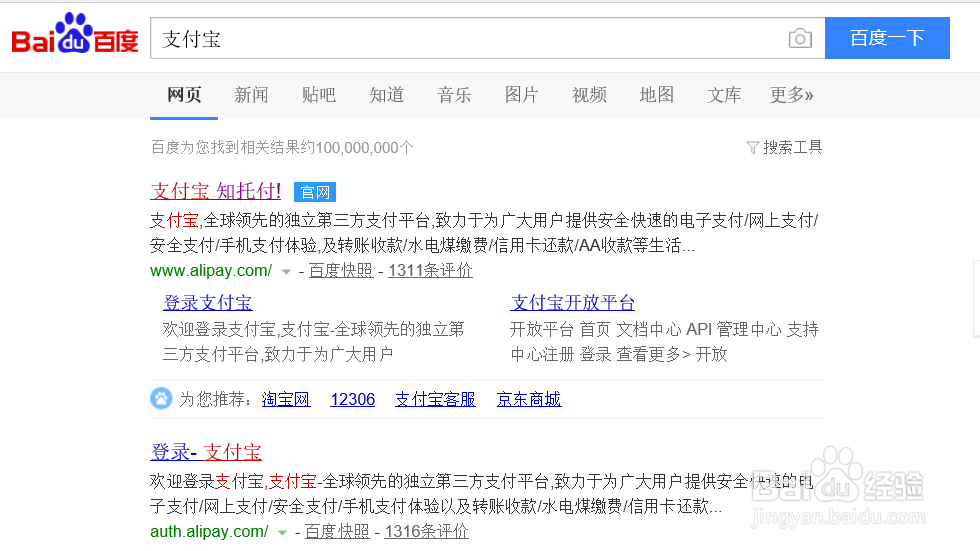Click description text 欢迎登录支付宝,支付宝-全球领先的独立第

(x=313, y=329)
